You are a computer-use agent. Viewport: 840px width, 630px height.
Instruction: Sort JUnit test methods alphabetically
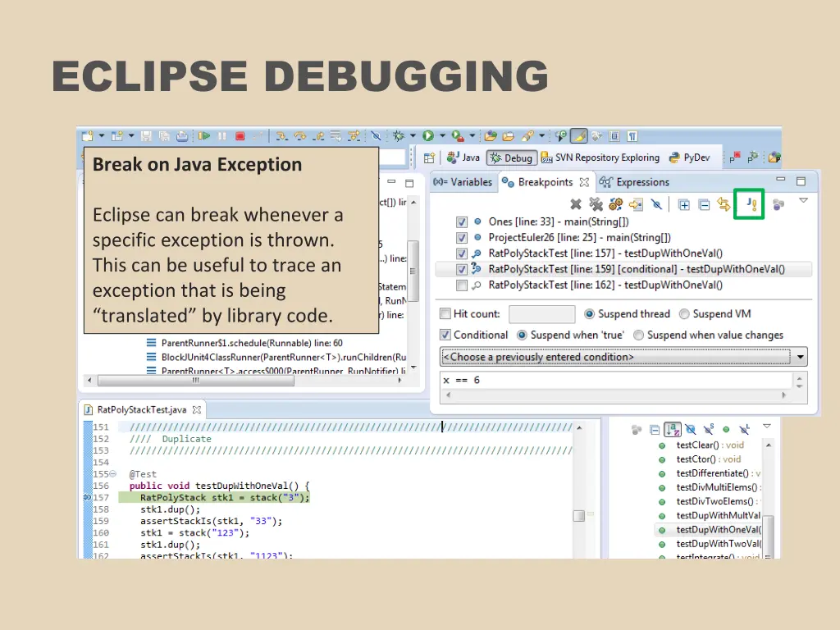coord(673,429)
